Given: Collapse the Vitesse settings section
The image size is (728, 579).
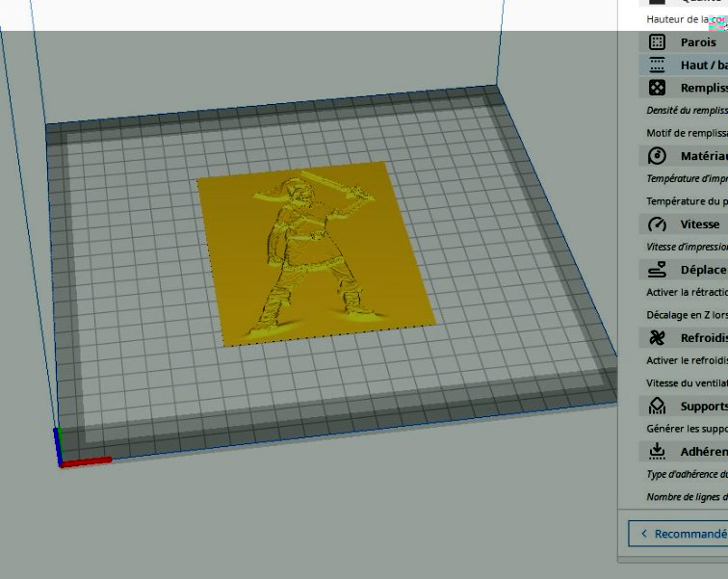Looking at the screenshot, I should 684,224.
